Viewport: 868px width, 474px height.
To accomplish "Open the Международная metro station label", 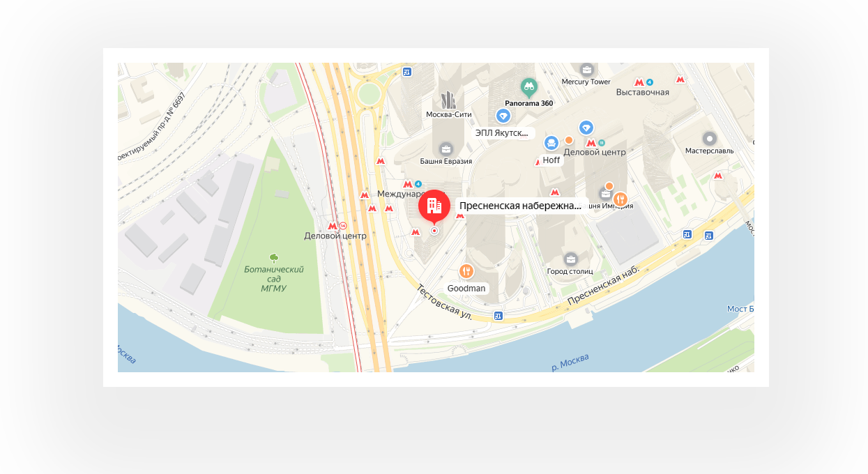I will [x=400, y=194].
